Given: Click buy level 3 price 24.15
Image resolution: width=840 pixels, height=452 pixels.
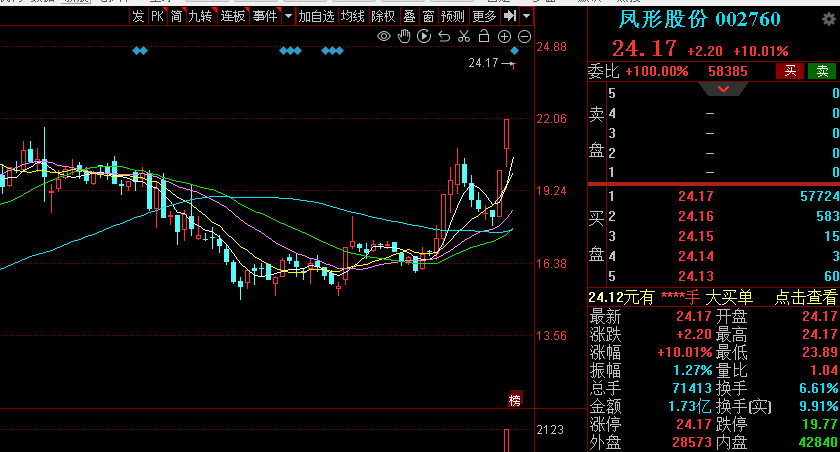Looking at the screenshot, I should (696, 236).
